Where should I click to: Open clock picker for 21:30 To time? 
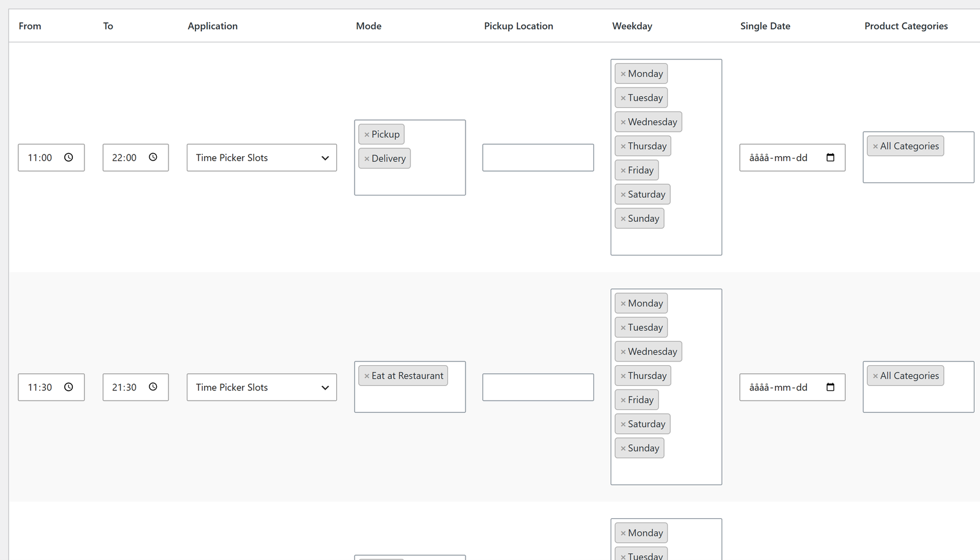tap(153, 387)
